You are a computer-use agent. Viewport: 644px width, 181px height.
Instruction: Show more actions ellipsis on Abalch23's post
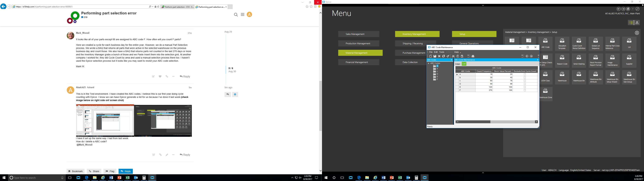pyautogui.click(x=173, y=155)
